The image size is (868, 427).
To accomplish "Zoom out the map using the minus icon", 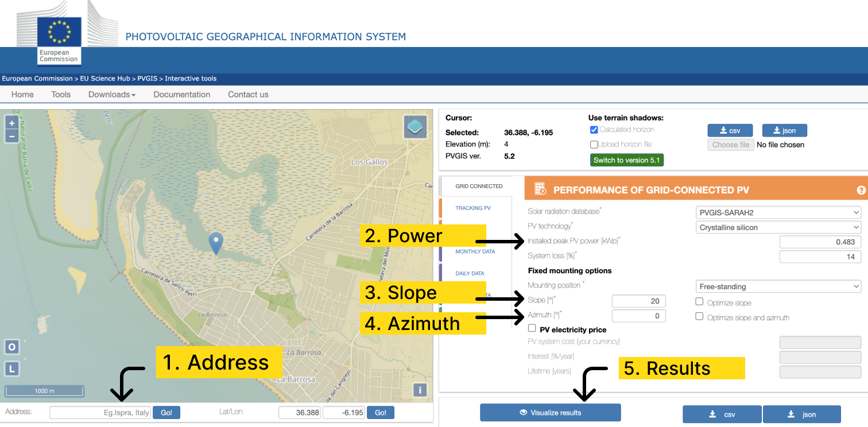I will point(11,136).
